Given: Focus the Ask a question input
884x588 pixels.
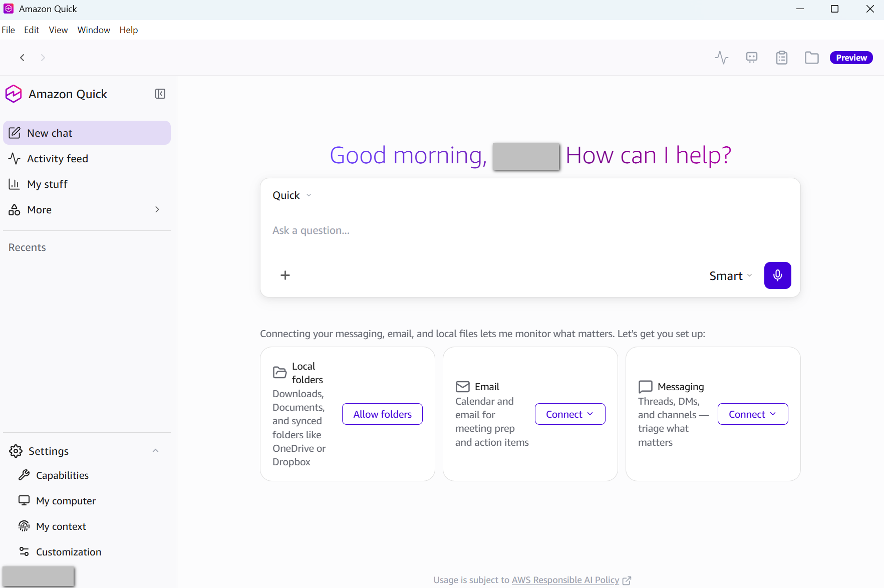Looking at the screenshot, I should click(530, 230).
